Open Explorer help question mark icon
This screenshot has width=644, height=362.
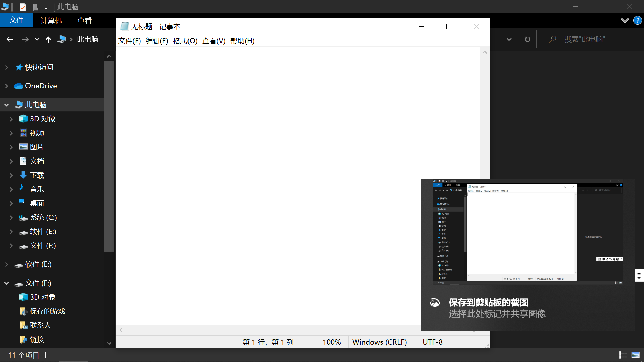click(x=637, y=20)
